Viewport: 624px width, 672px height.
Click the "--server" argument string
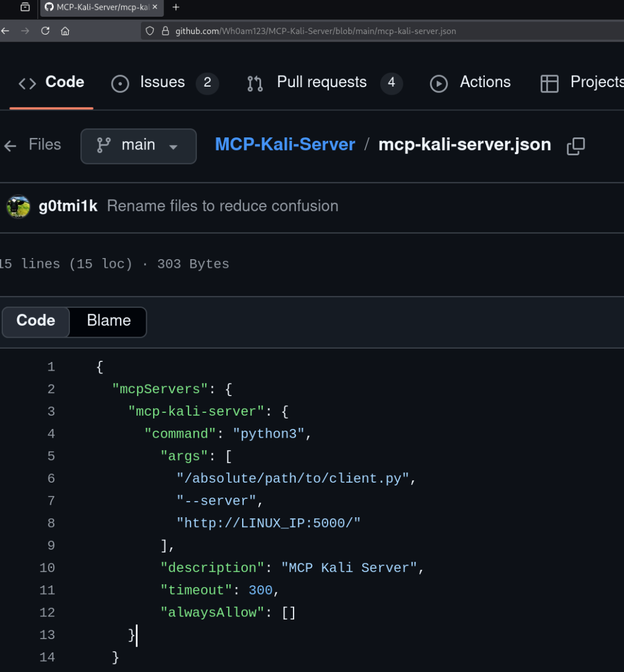click(216, 501)
